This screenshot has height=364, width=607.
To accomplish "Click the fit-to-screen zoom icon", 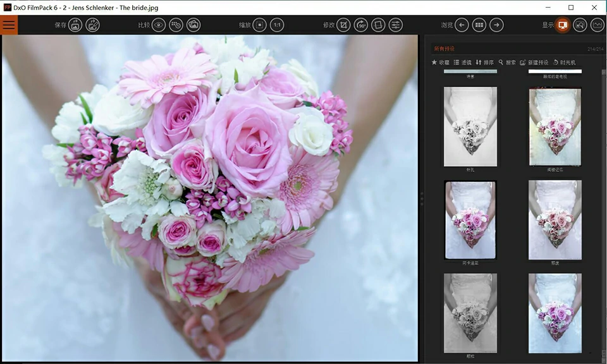I will [x=259, y=25].
